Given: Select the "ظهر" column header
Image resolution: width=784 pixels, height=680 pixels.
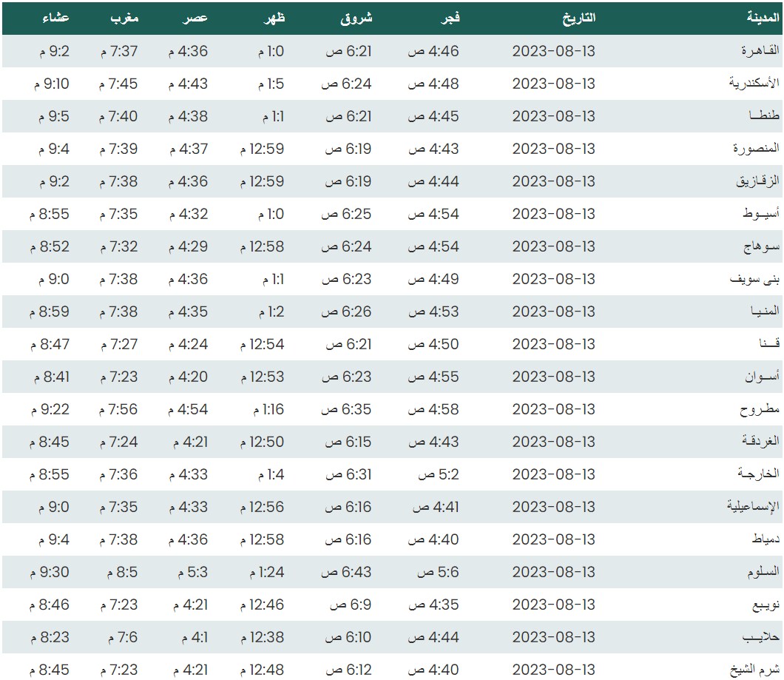Looking at the screenshot, I should point(274,18).
